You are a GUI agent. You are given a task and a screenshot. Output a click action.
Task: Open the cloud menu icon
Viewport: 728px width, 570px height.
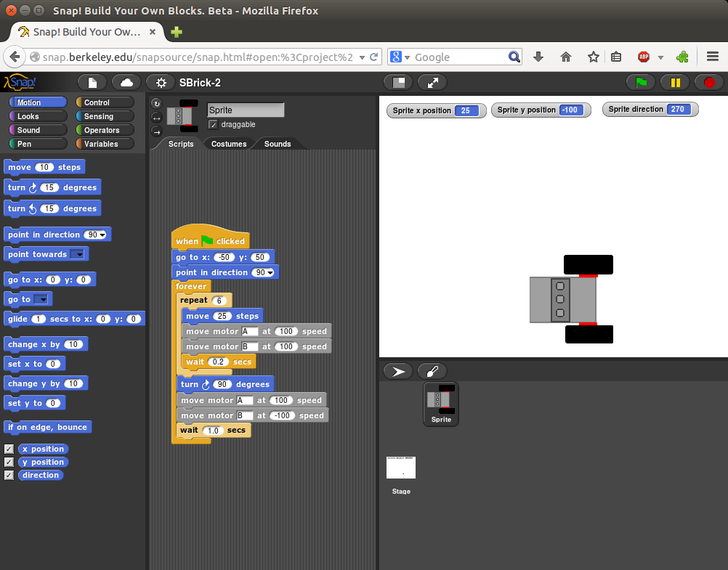point(126,83)
